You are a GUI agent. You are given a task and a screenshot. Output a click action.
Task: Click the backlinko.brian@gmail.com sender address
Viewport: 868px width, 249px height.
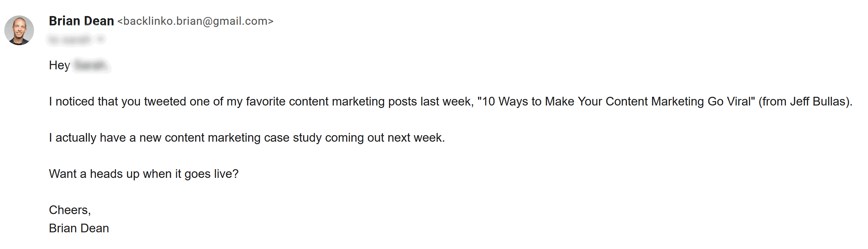coord(195,21)
